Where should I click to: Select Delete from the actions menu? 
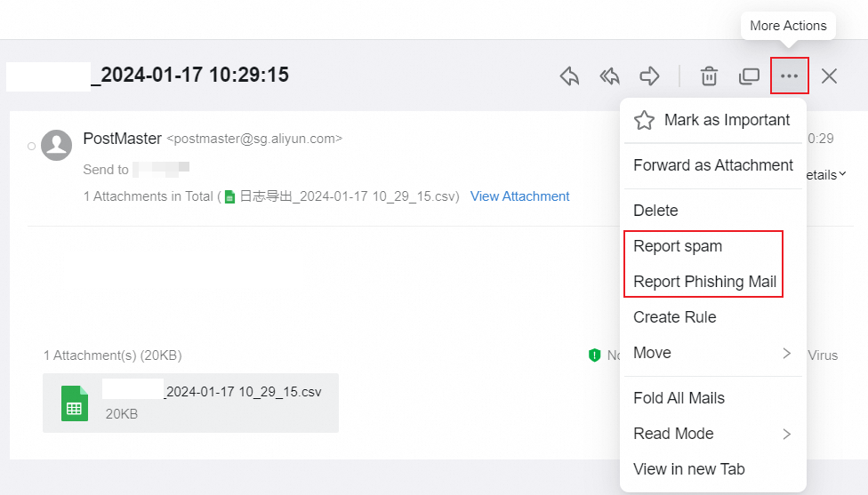(713, 211)
